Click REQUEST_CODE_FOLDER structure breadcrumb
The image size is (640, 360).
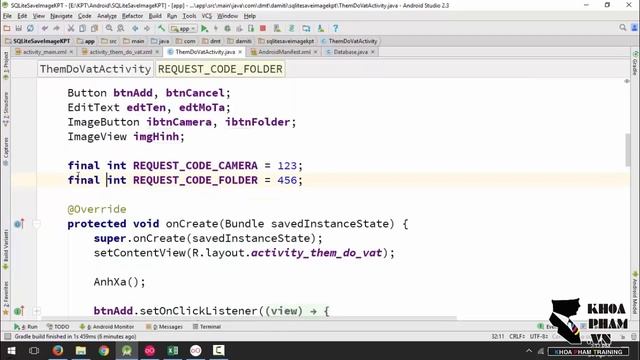coord(220,69)
